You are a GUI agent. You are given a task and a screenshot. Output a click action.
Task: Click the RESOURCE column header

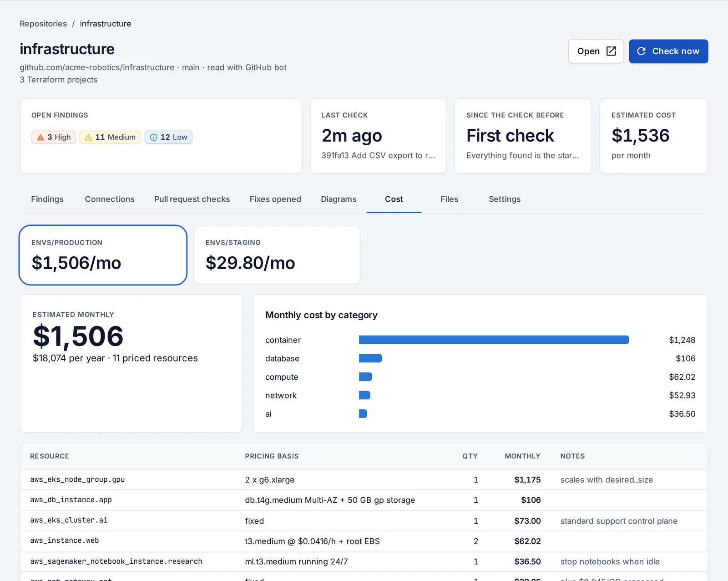pos(50,456)
